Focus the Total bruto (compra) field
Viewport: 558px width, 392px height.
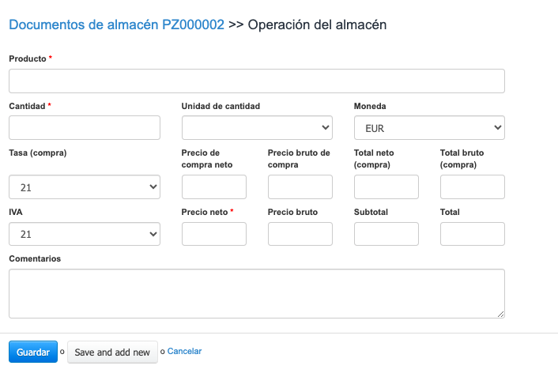(x=472, y=187)
